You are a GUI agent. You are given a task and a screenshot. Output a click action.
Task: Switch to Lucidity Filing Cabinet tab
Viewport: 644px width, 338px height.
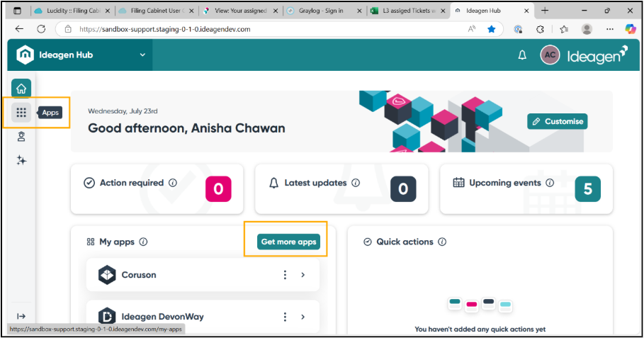click(73, 11)
